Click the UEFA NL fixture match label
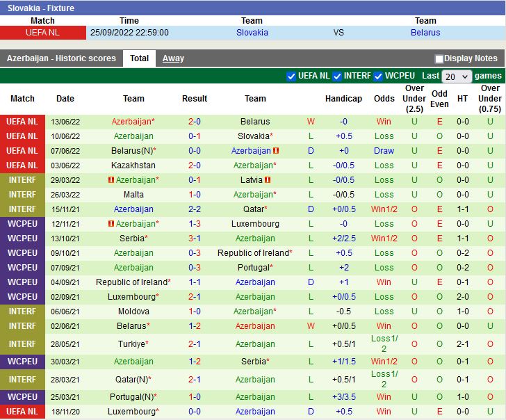This screenshot has height=420, width=506. coord(43,33)
